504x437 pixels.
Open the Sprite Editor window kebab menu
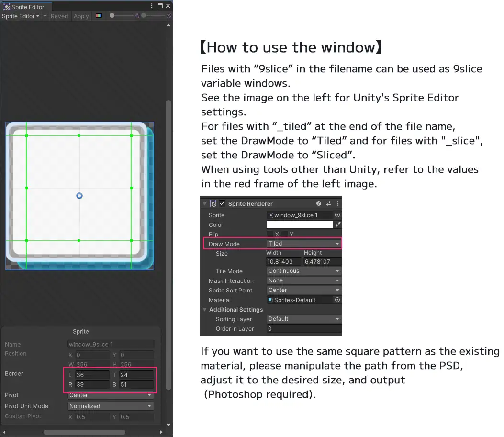point(152,6)
